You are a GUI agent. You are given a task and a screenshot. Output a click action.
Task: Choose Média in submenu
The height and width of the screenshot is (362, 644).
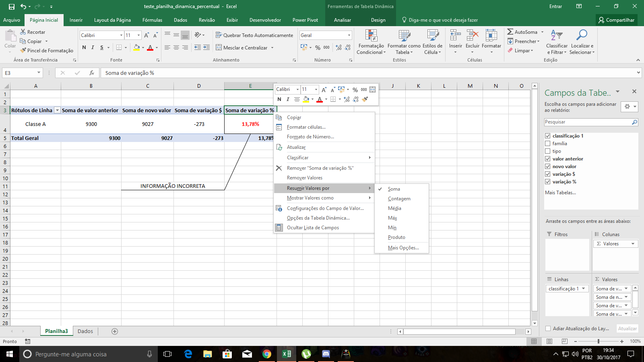(394, 208)
